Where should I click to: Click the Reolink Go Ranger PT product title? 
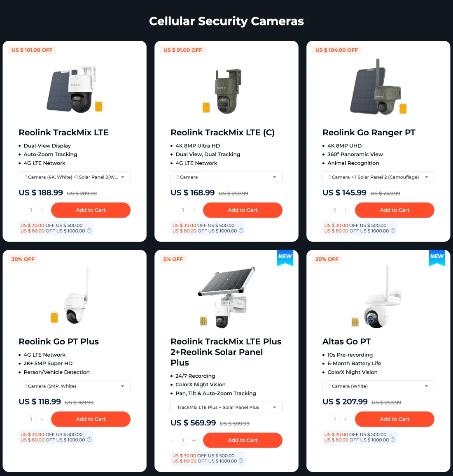click(369, 132)
